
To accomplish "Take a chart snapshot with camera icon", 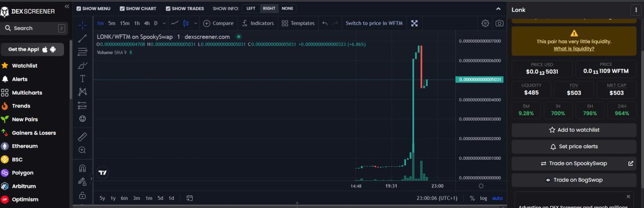I will pyautogui.click(x=500, y=24).
